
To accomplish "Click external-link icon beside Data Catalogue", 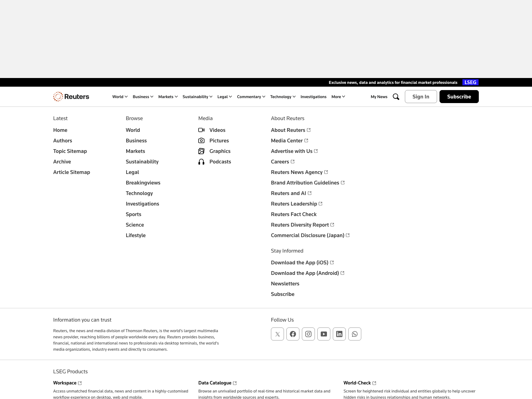I will pyautogui.click(x=235, y=383).
